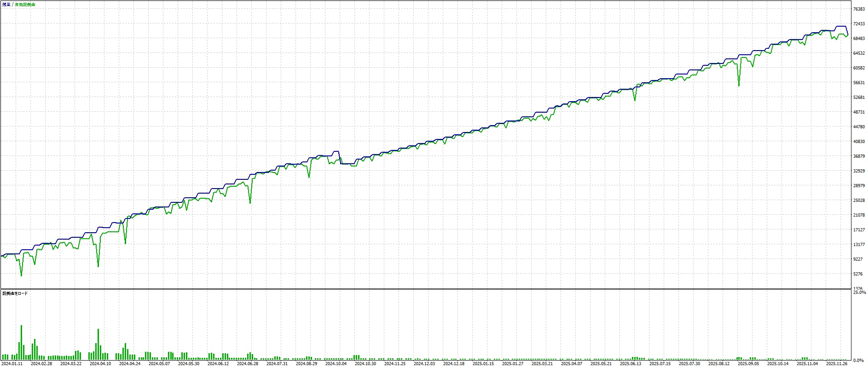Click the 証拠金をロード panel label
Image resolution: width=868 pixels, height=367 pixels.
(x=15, y=293)
